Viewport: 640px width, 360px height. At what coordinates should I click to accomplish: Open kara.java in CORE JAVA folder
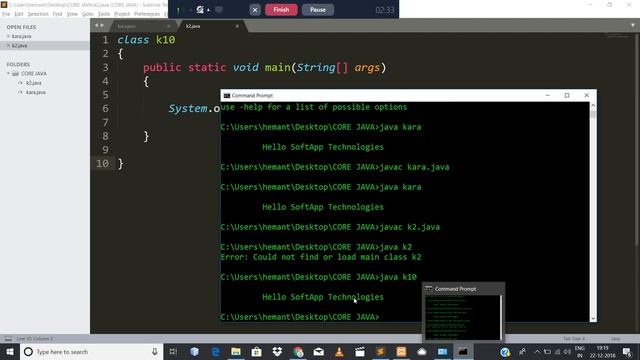36,92
